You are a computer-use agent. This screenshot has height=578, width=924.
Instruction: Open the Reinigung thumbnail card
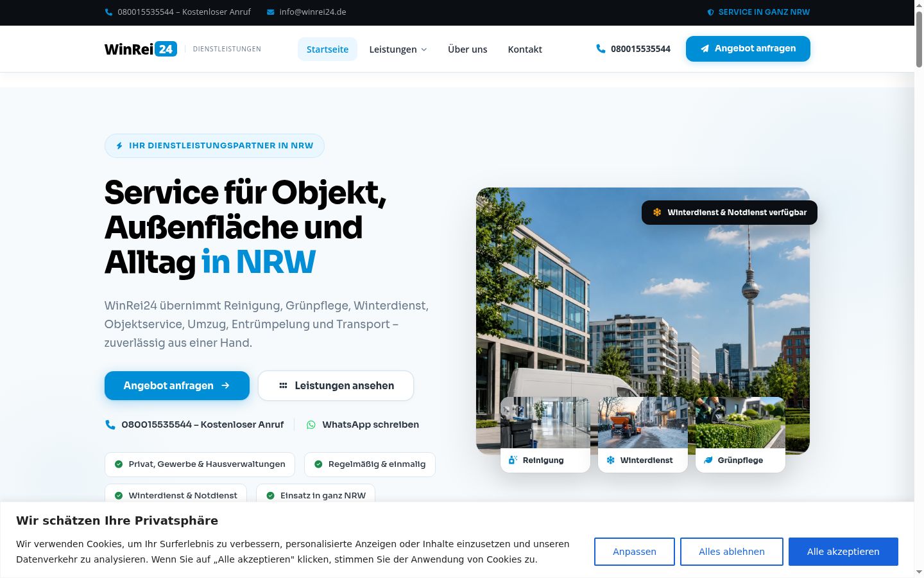pyautogui.click(x=545, y=435)
